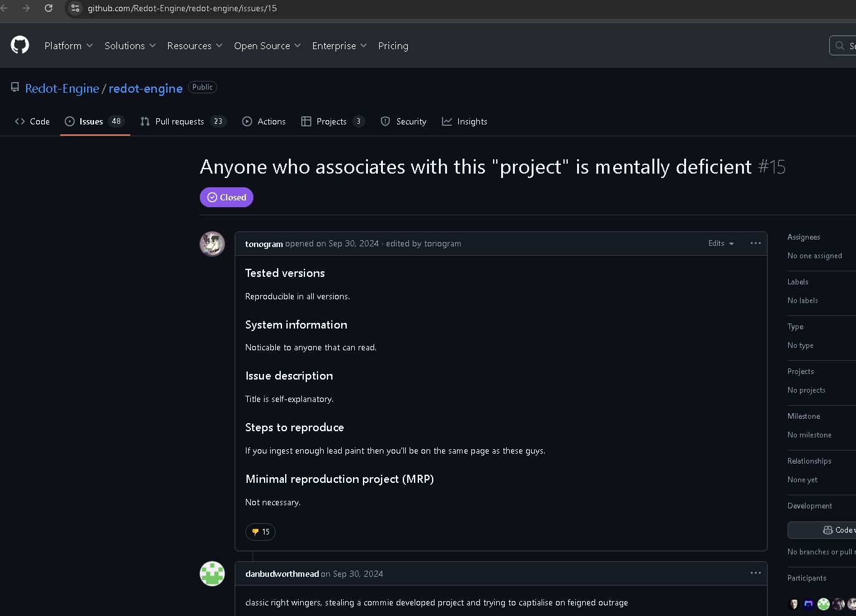Click the Pull requests counter showing 23
The height and width of the screenshot is (616, 856).
pyautogui.click(x=218, y=121)
